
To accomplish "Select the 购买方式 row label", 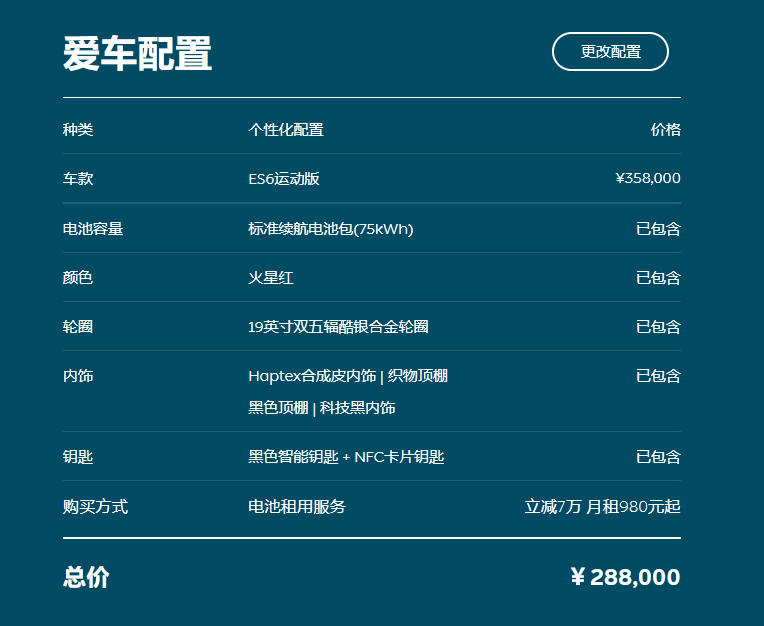I will 96,507.
